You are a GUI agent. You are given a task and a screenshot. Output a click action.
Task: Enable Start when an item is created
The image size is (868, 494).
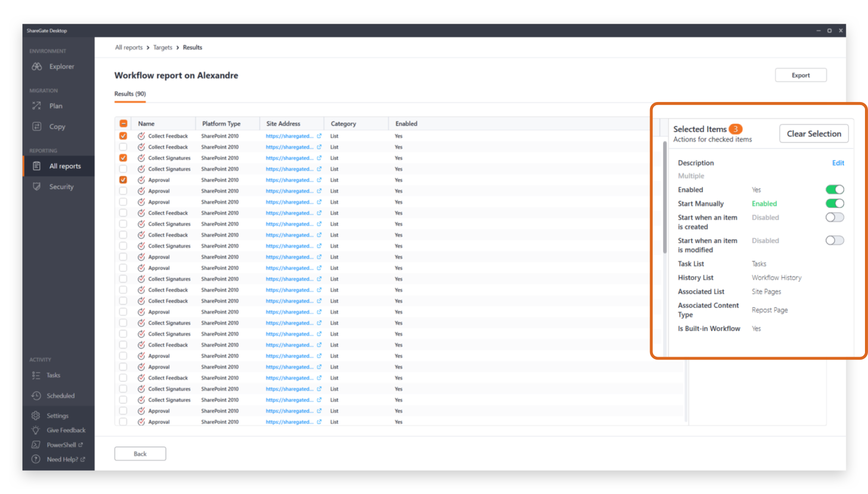click(835, 218)
